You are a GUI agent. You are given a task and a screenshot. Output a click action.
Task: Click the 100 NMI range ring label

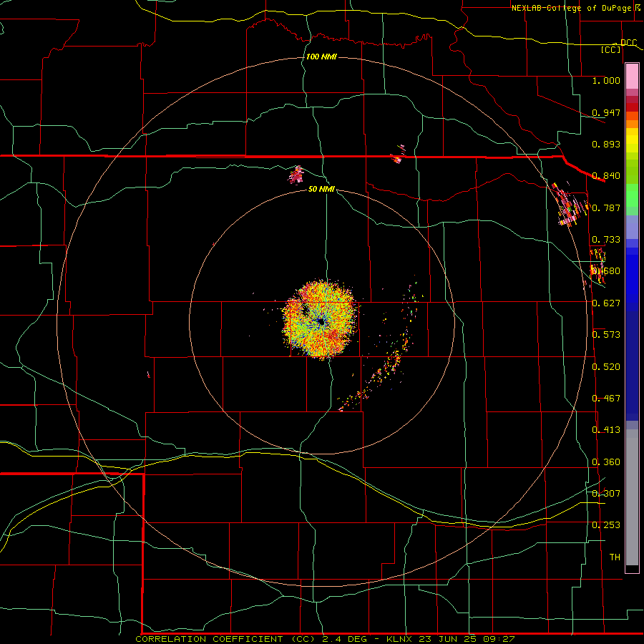(321, 57)
